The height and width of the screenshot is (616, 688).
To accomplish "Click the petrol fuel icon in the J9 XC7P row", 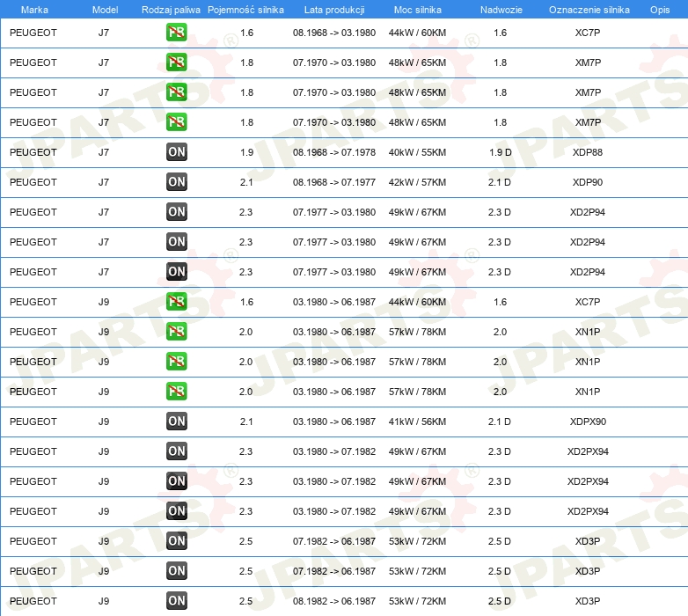I will coord(176,302).
